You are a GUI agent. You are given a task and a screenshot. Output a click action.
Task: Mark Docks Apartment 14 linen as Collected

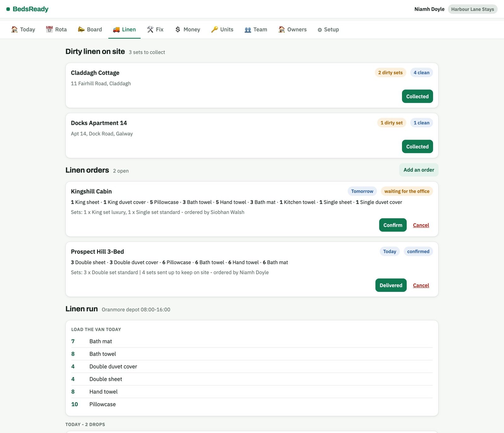[x=417, y=146]
